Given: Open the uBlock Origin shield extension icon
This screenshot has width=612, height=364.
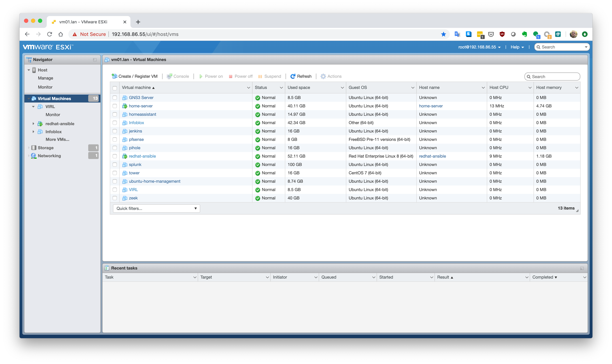Looking at the screenshot, I should click(502, 34).
